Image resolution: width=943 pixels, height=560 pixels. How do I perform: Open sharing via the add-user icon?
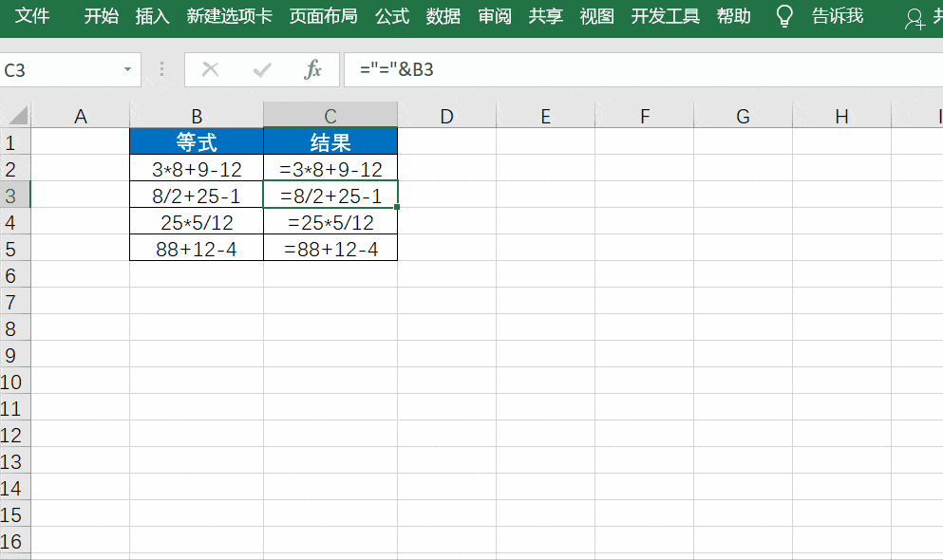[x=915, y=16]
